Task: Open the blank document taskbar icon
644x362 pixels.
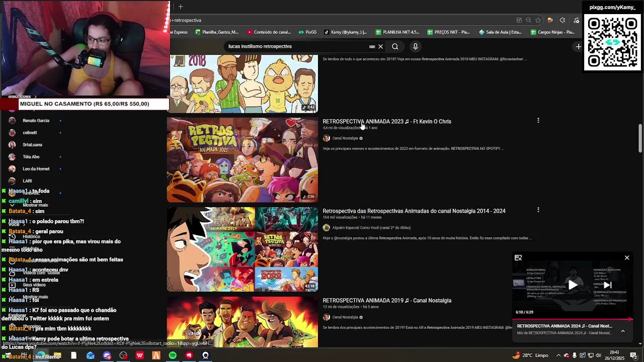Action: pyautogui.click(x=73, y=355)
